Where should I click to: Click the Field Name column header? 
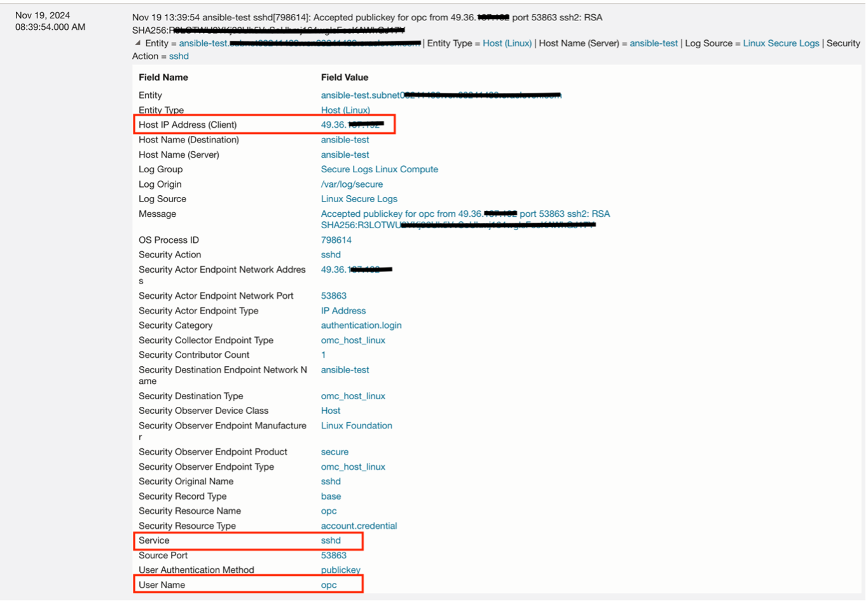coord(163,78)
